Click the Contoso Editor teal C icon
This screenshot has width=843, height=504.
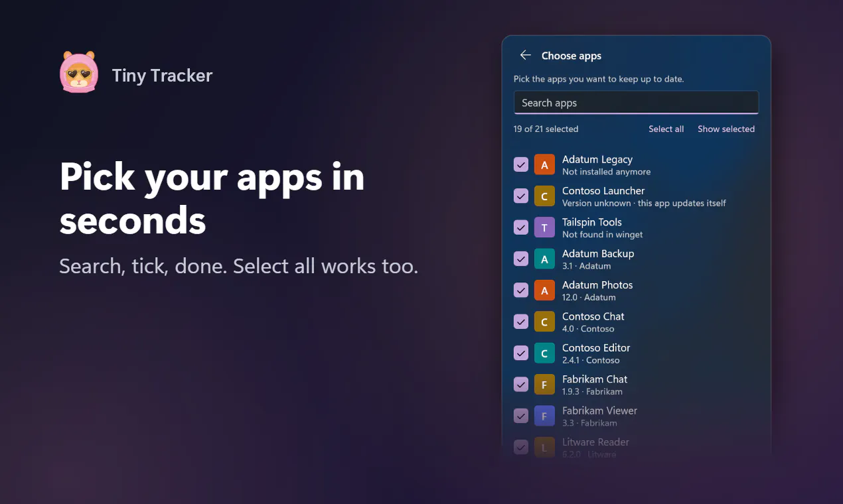coord(544,353)
